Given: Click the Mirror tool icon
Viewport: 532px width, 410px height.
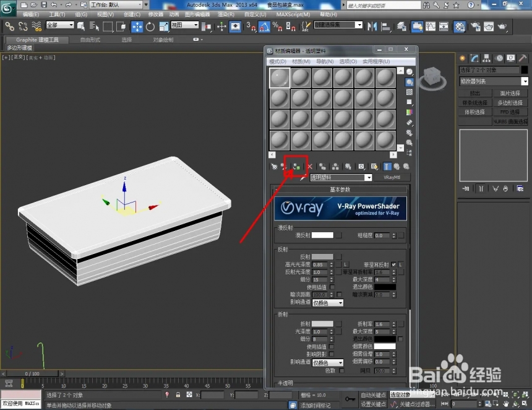Looking at the screenshot, I should 372,27.
